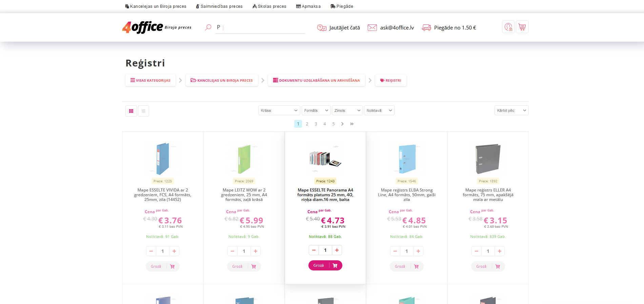Image resolution: width=644 pixels, height=304 pixels.
Task: Click Jautājiet čatā chat link
Action: [x=345, y=28]
